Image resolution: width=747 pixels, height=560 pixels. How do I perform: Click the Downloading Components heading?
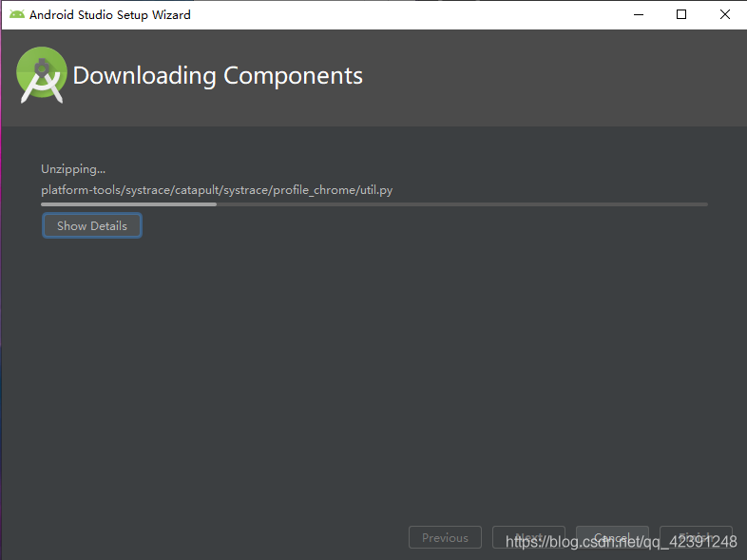tap(218, 76)
